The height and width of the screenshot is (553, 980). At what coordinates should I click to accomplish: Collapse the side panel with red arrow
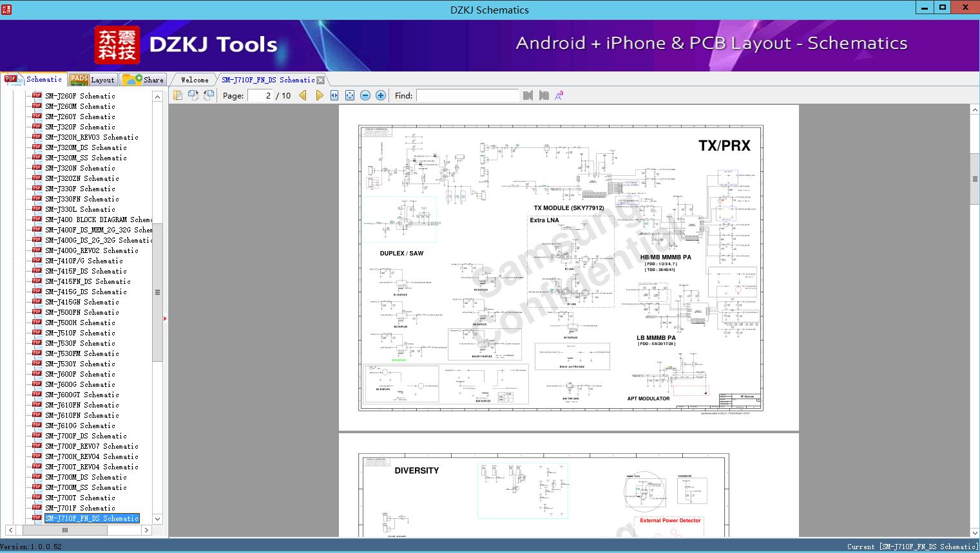click(x=165, y=318)
